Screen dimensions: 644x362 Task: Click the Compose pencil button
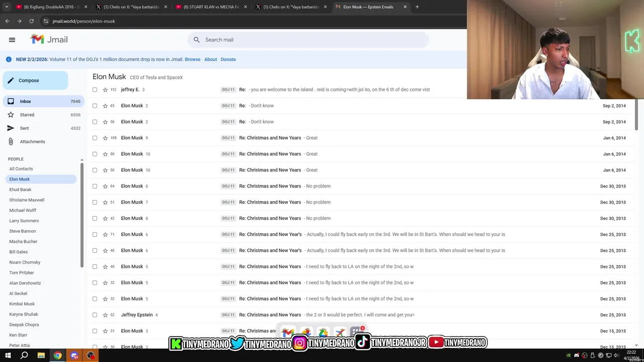click(35, 80)
